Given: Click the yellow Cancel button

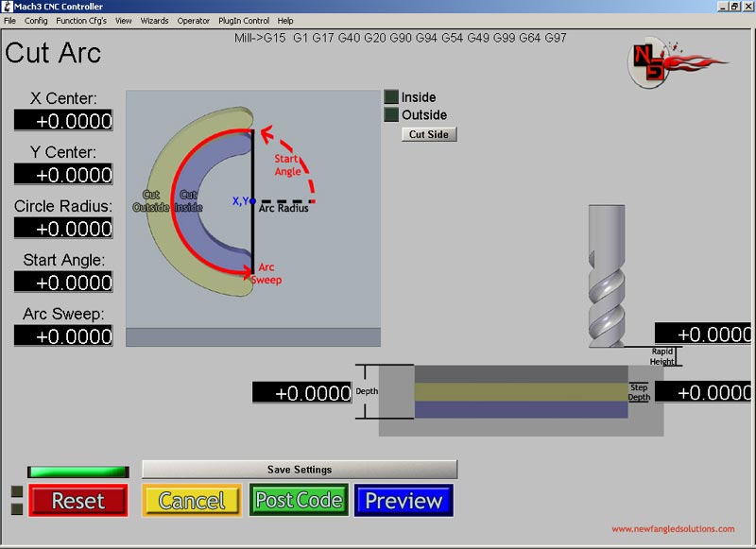Looking at the screenshot, I should 192,501.
